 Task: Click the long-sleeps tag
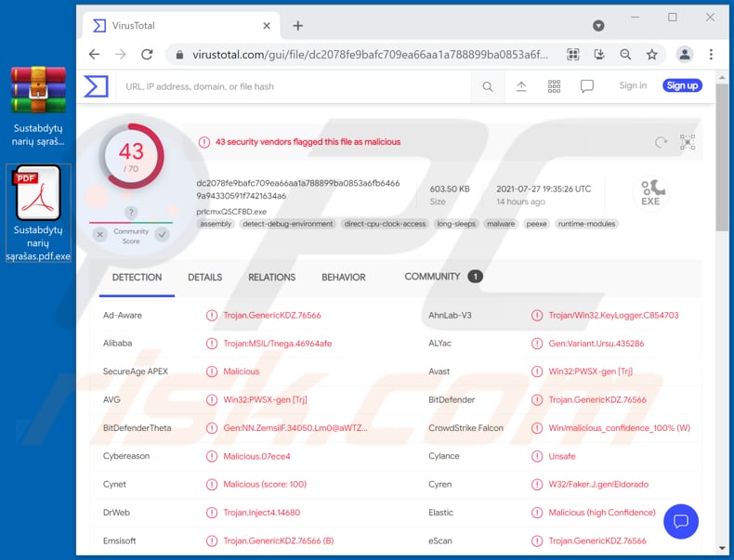(x=456, y=224)
